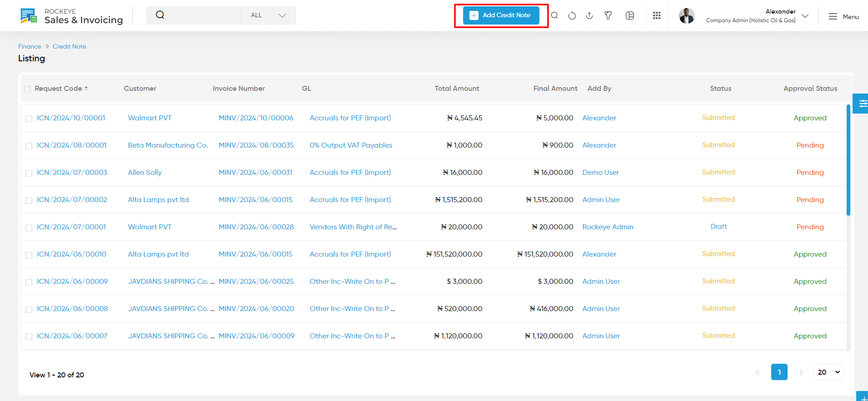Click the blue plus button at bottom corner

863,396
